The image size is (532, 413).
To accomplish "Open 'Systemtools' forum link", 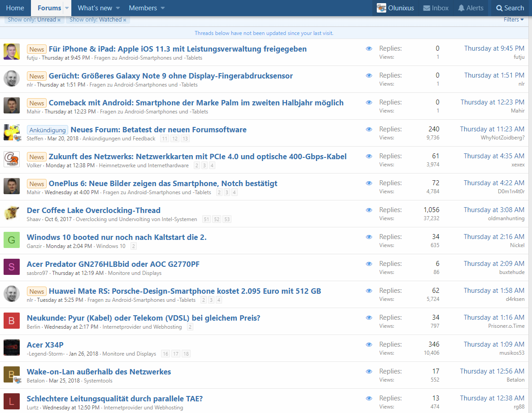I will coord(98,381).
